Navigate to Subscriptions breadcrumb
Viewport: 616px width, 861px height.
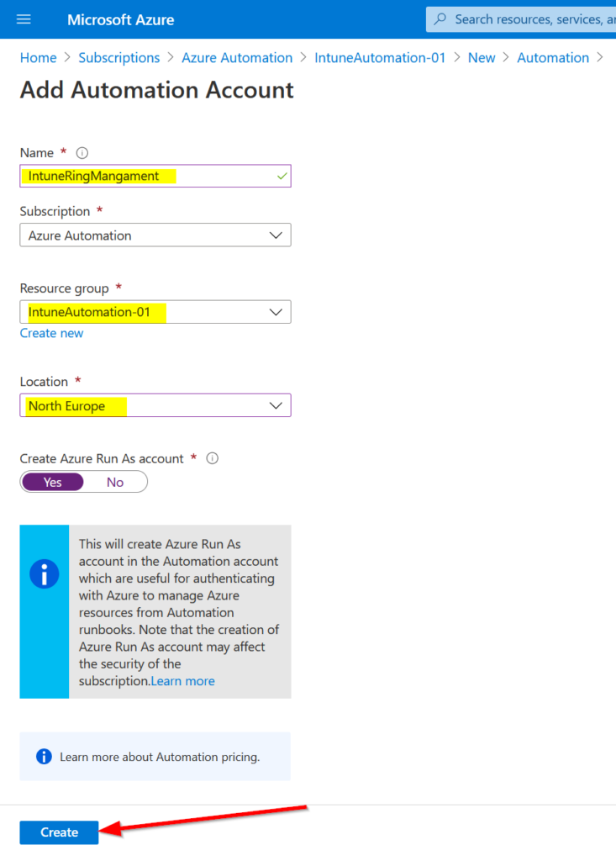(119, 58)
